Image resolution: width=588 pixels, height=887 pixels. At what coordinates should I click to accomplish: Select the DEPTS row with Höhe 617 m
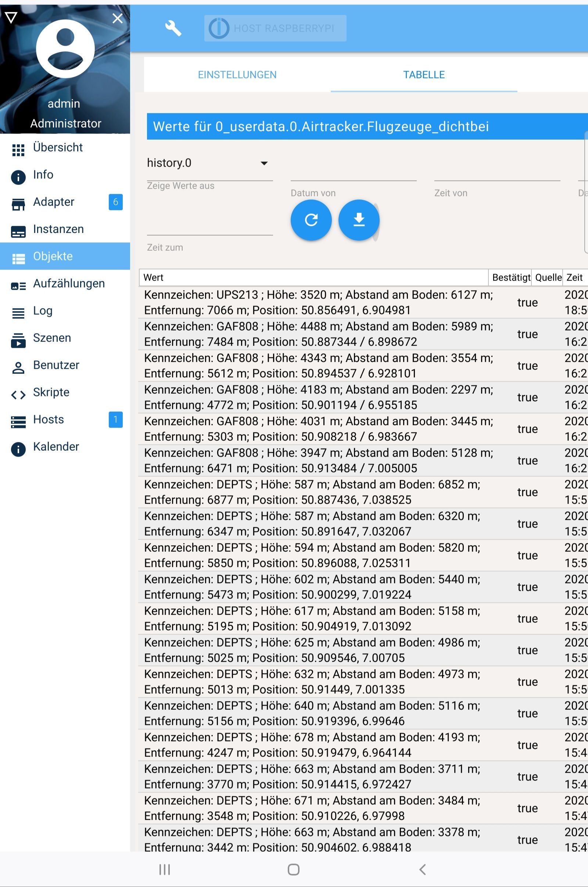pyautogui.click(x=363, y=618)
